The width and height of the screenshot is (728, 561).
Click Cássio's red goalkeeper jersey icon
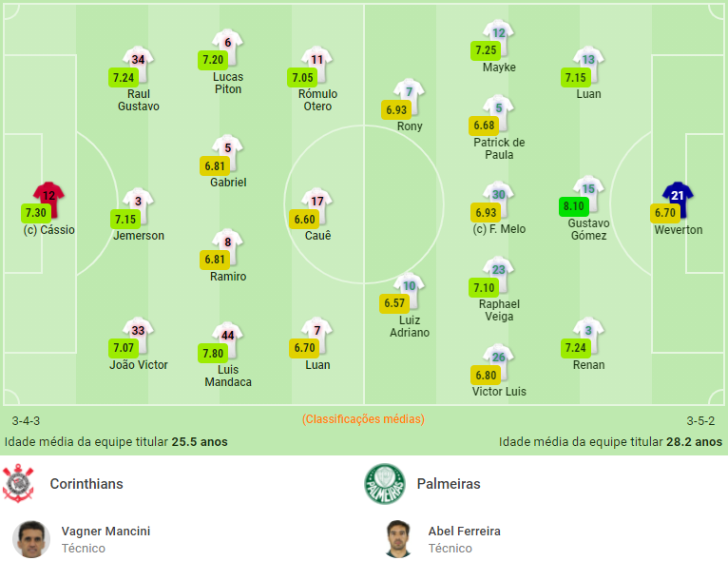(49, 198)
